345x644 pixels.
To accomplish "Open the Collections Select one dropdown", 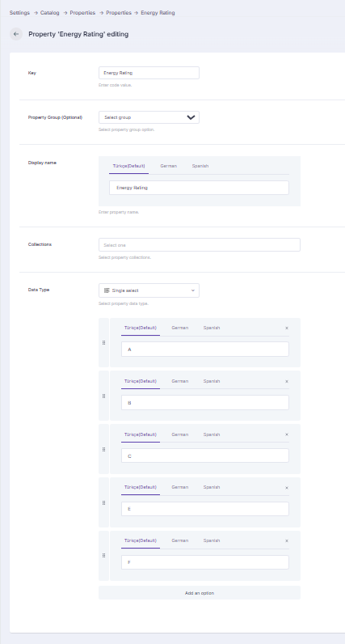I will tap(200, 245).
